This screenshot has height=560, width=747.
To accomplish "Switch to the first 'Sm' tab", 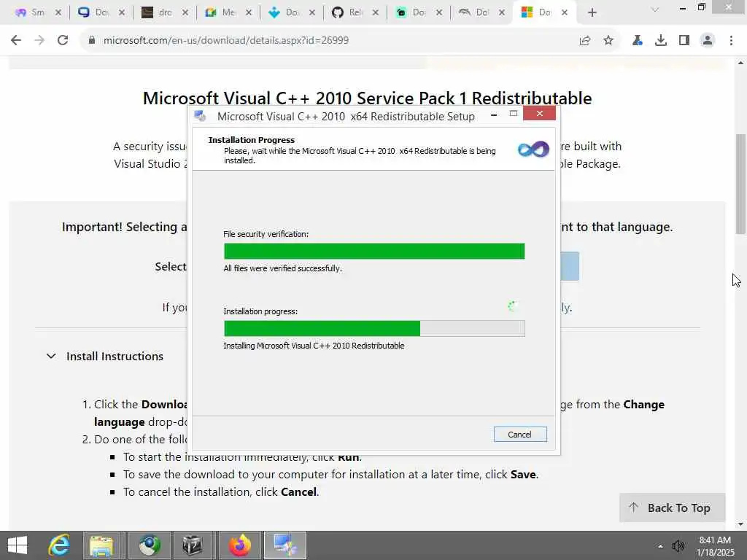I will coord(31,12).
